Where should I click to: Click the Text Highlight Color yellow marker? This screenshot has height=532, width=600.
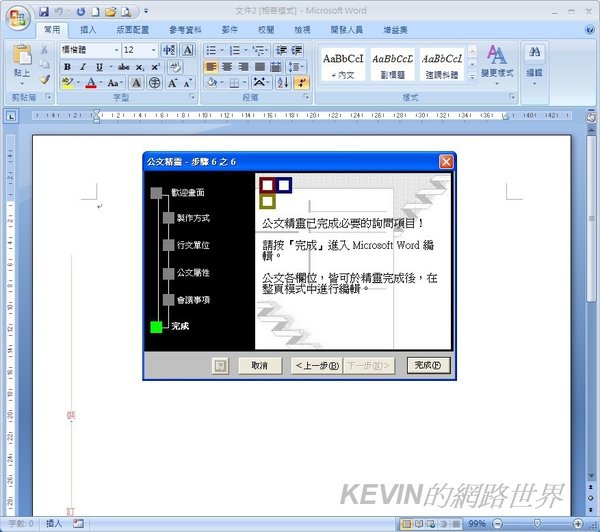tap(67, 83)
